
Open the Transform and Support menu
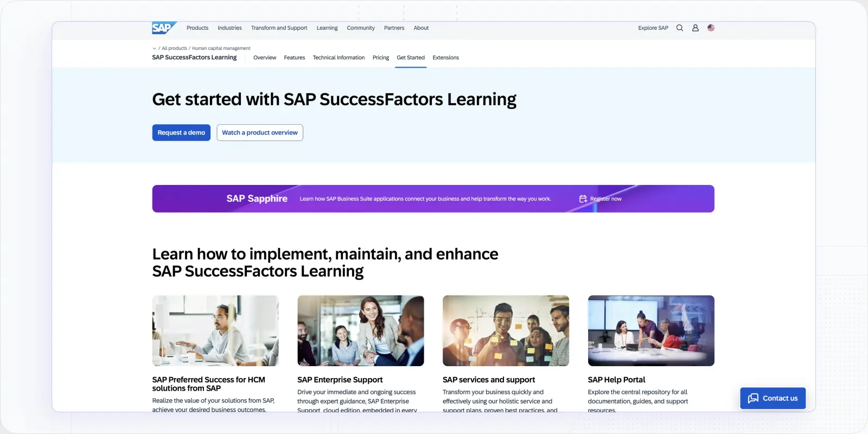pos(279,28)
